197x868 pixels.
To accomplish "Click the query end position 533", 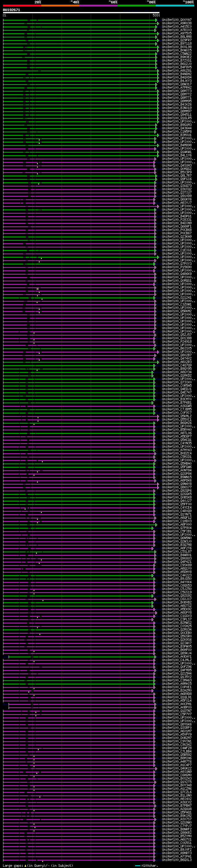I will pos(155,15).
